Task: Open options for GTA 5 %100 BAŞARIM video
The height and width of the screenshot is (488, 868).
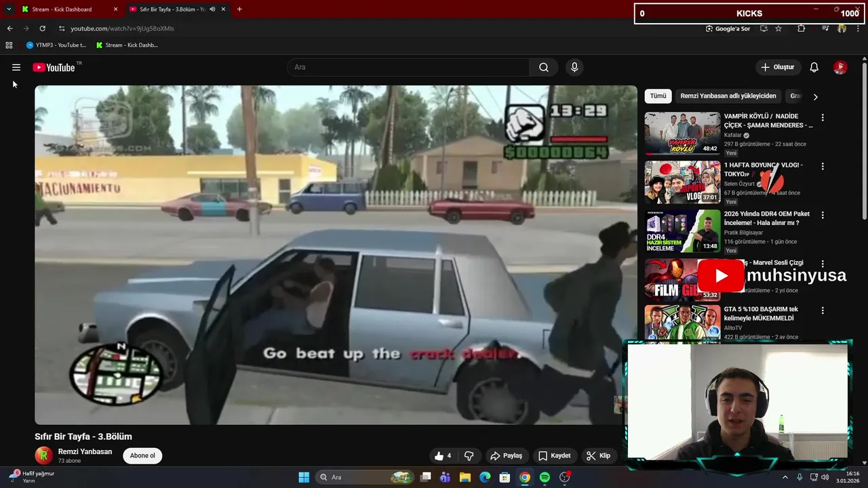Action: pos(823,310)
